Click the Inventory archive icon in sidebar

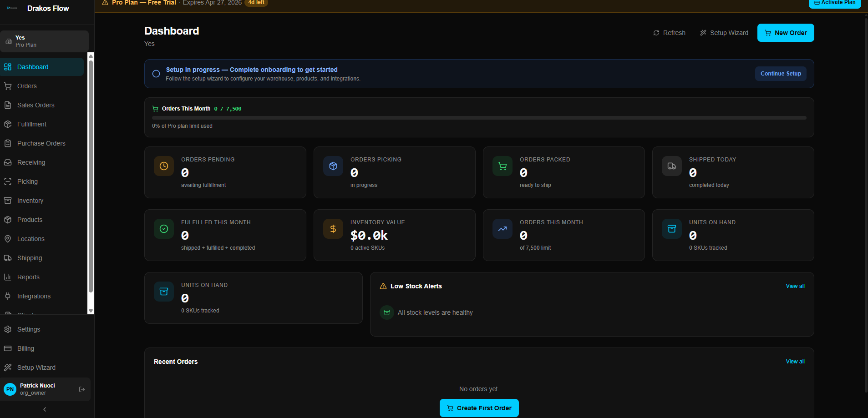coord(8,201)
